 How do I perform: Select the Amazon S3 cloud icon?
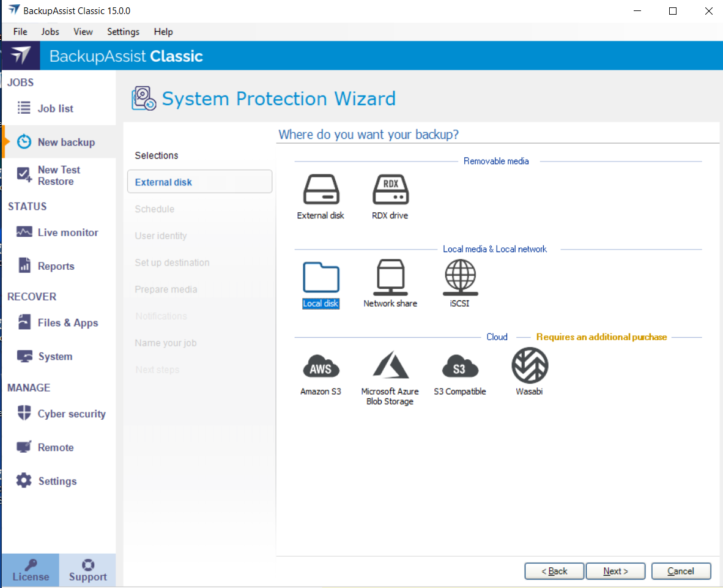point(321,366)
